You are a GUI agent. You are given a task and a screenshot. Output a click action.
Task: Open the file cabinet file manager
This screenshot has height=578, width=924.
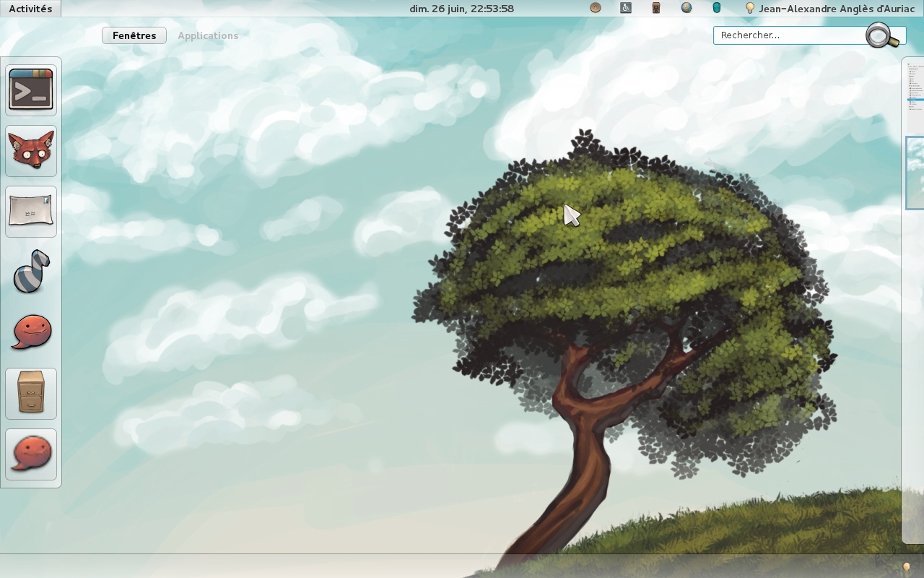pyautogui.click(x=31, y=393)
